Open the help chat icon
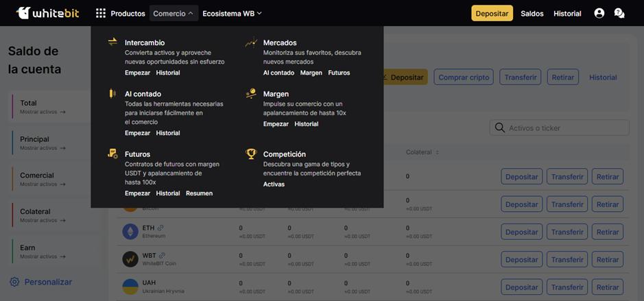This screenshot has height=301, width=644. 619,14
